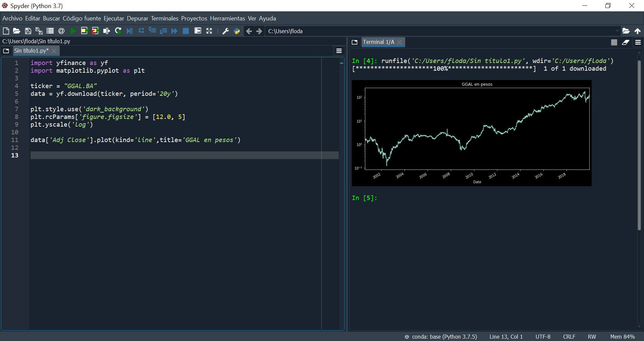Screen dimensions: 644x341
Task: Select the Terminal 1/A console tab
Action: (378, 42)
